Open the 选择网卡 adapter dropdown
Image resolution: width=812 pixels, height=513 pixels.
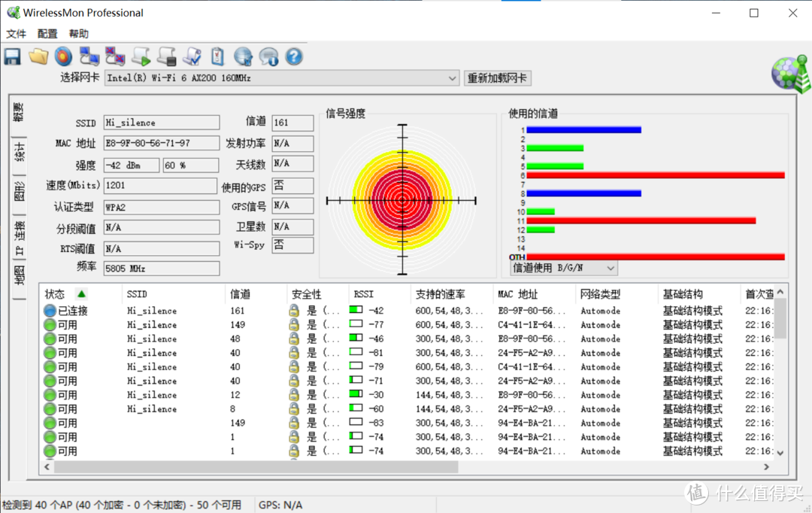point(452,78)
